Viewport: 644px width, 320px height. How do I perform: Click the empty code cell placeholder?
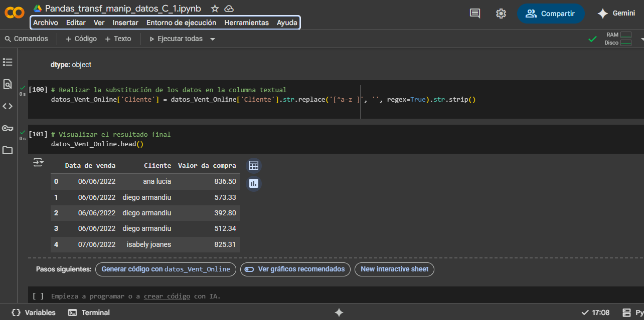tap(136, 296)
